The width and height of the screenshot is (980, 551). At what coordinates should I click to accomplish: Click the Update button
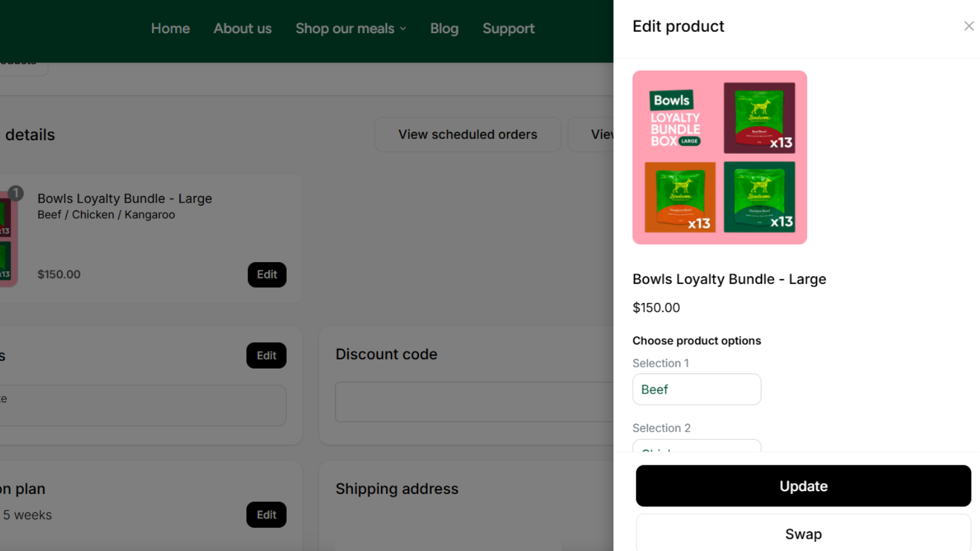tap(803, 485)
